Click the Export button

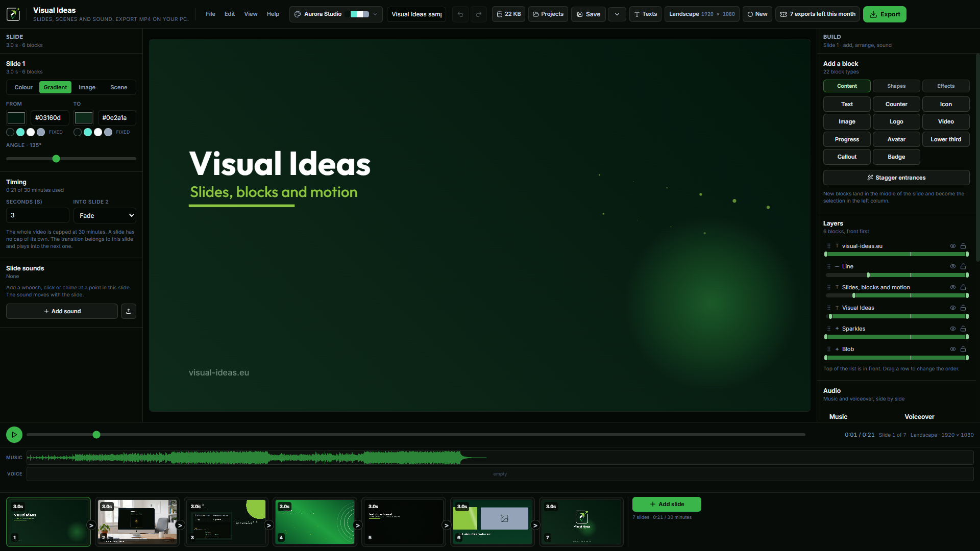pos(885,14)
